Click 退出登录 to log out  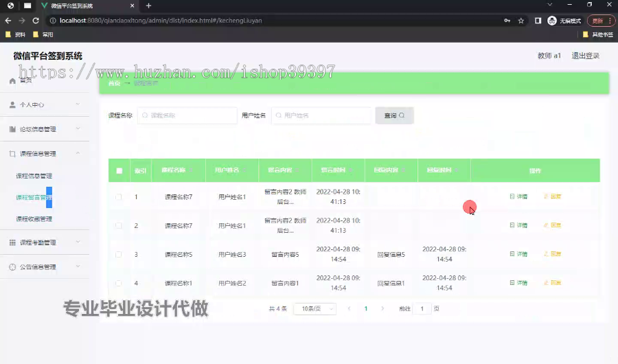point(585,56)
